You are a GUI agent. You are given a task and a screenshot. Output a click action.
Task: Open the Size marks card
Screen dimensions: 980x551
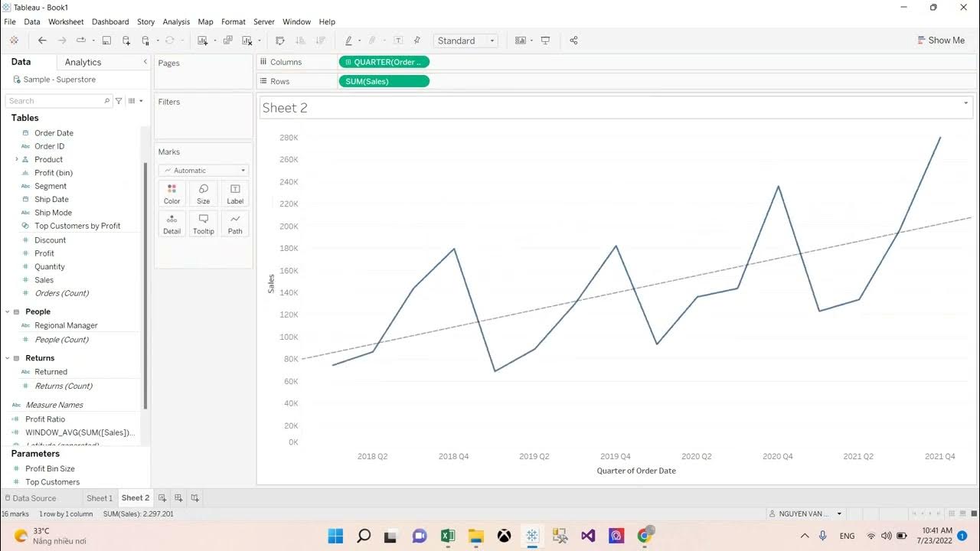click(203, 194)
